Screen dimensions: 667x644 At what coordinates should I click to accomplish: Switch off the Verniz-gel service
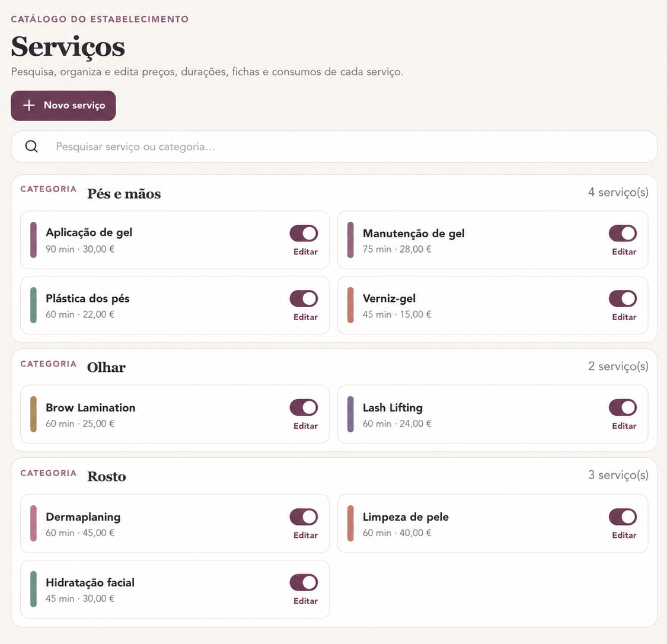(x=623, y=299)
